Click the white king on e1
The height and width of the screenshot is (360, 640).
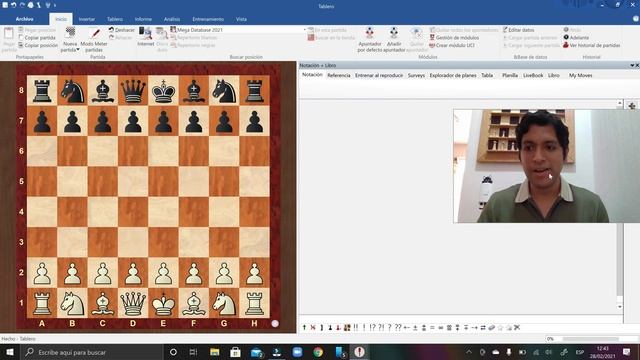pyautogui.click(x=163, y=303)
